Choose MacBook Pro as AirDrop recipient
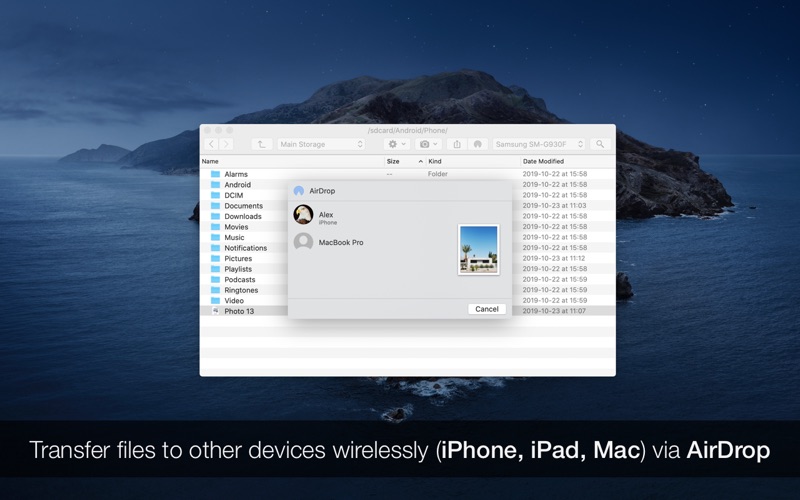 coord(329,242)
